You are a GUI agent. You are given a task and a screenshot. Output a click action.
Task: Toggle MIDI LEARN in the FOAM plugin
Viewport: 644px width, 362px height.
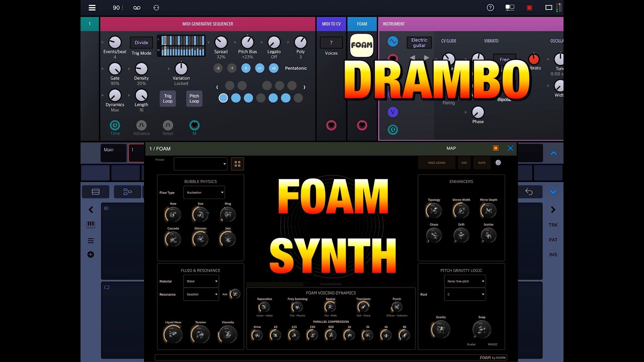coord(436,163)
